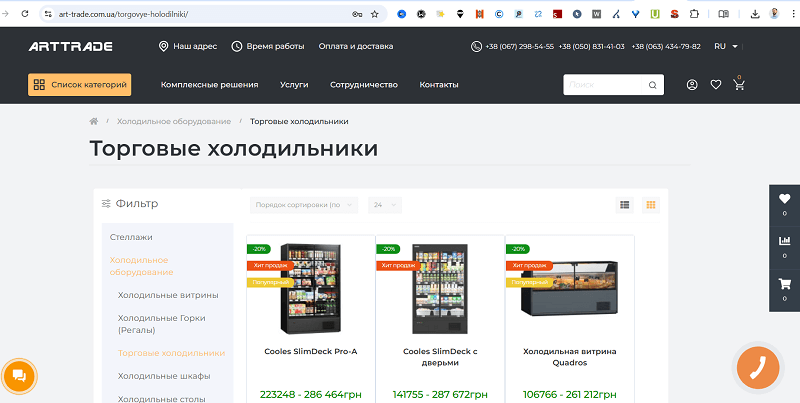
Task: Open browser Downloads icon
Action: (755, 14)
